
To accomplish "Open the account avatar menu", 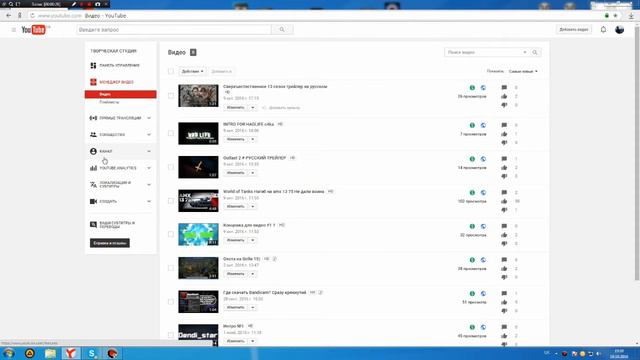I will point(620,29).
